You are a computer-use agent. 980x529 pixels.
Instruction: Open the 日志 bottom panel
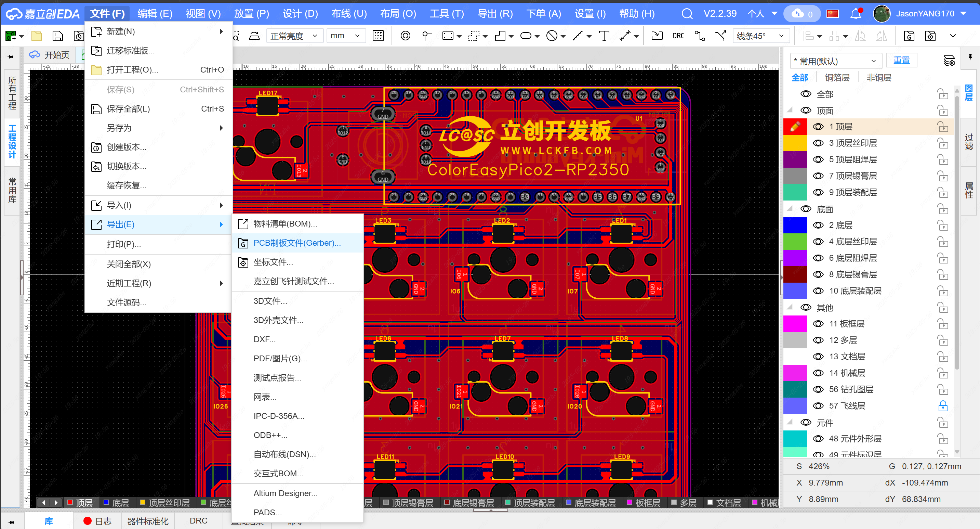(x=97, y=521)
